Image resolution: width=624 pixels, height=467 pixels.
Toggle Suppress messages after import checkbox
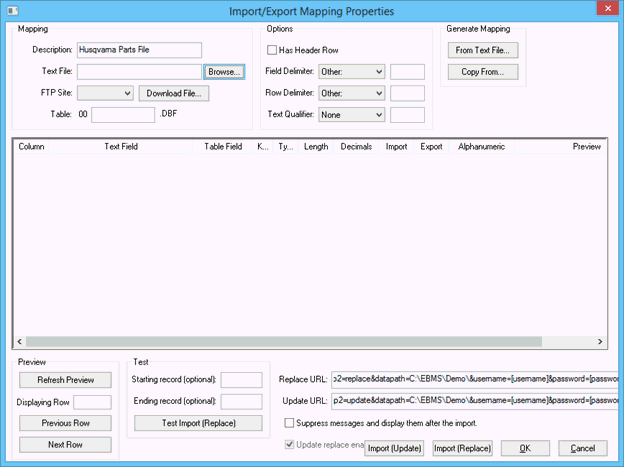point(290,423)
